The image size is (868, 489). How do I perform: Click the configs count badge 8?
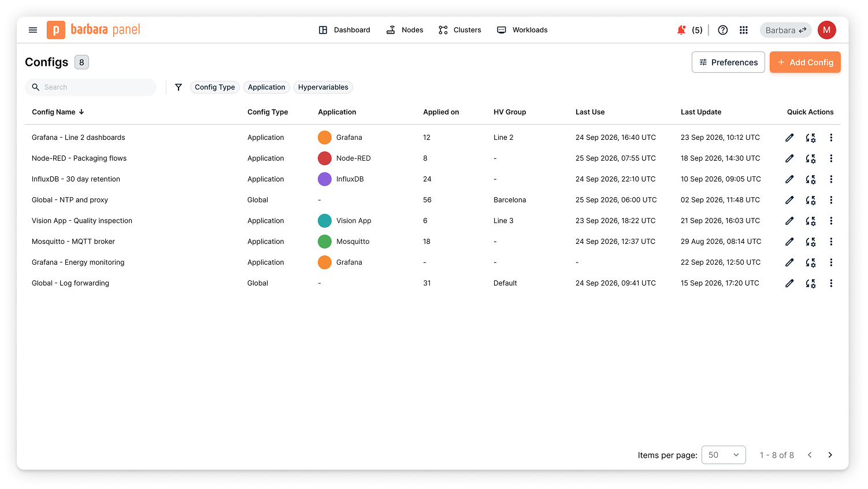click(81, 62)
